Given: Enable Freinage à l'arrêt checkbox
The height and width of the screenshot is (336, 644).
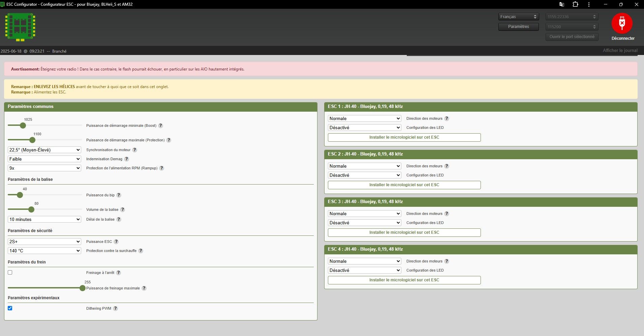Looking at the screenshot, I should coord(10,272).
